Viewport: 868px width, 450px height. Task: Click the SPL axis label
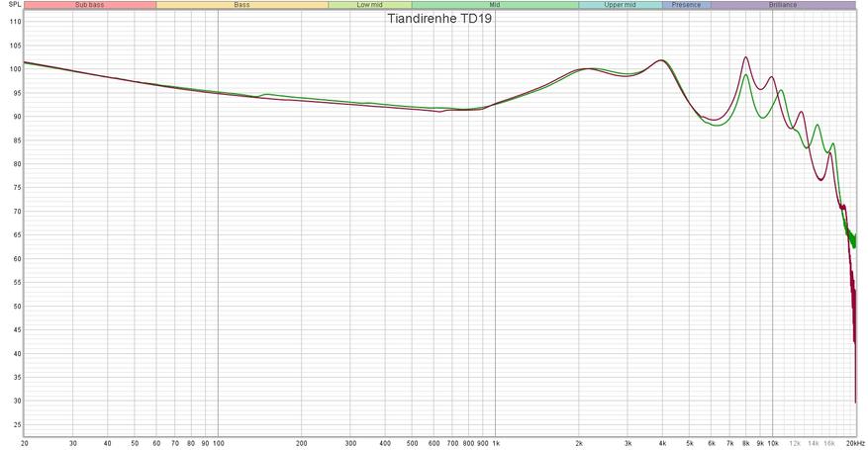(15, 4)
